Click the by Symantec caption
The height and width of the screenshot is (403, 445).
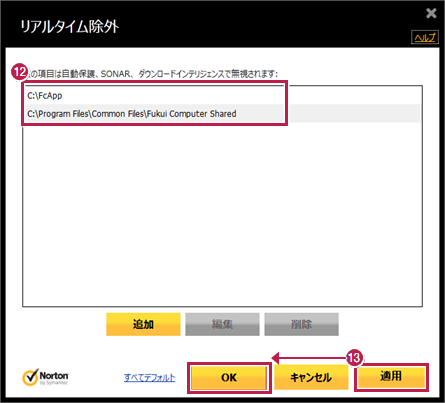tap(54, 383)
